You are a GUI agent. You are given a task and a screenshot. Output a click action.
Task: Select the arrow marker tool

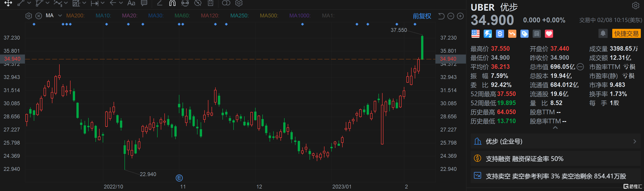coord(113,3)
